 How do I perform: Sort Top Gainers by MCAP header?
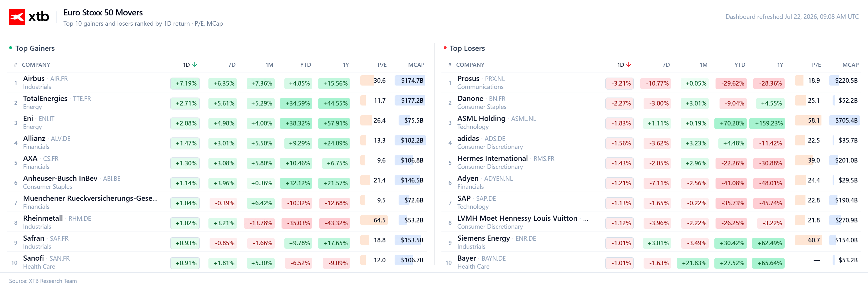pos(416,65)
